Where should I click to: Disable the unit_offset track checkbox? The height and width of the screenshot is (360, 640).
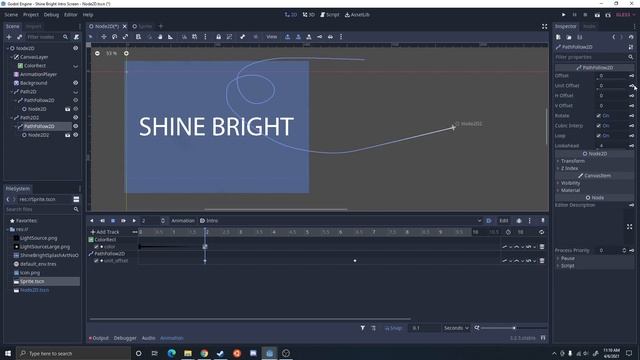(x=96, y=260)
